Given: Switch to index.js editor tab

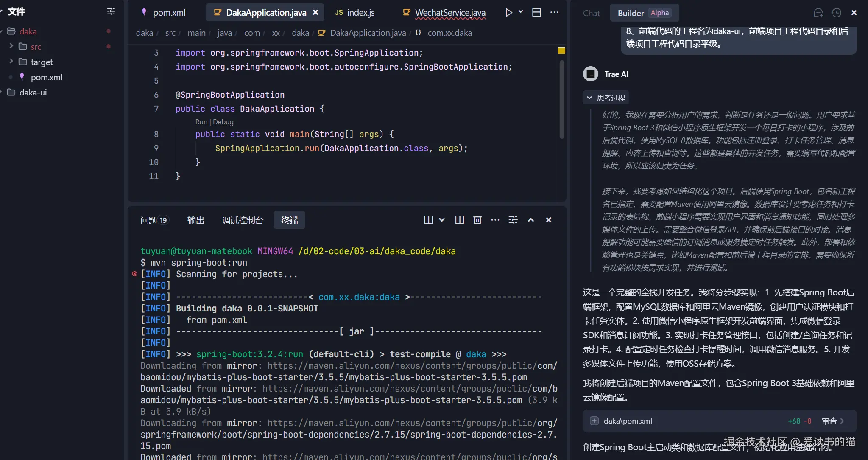Looking at the screenshot, I should 355,13.
